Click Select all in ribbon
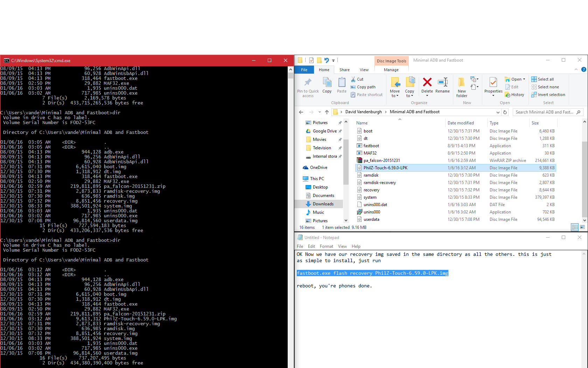Viewport: 588px width, 368px height. [542, 79]
